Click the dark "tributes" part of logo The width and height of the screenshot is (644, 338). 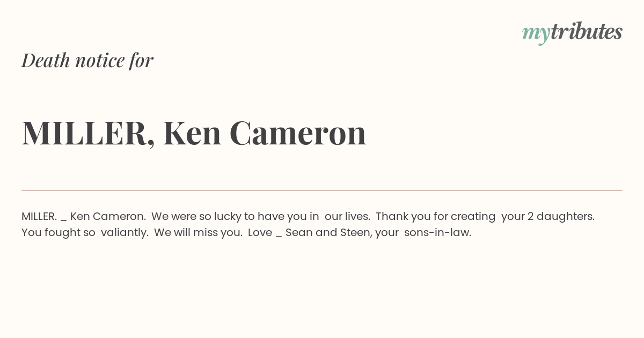coord(587,32)
